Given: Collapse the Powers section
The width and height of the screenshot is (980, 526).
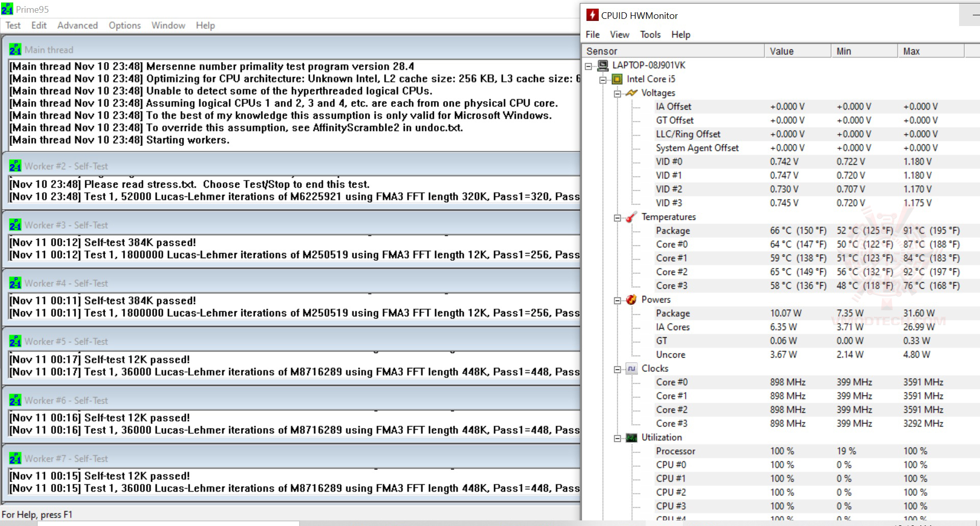Looking at the screenshot, I should pyautogui.click(x=617, y=300).
